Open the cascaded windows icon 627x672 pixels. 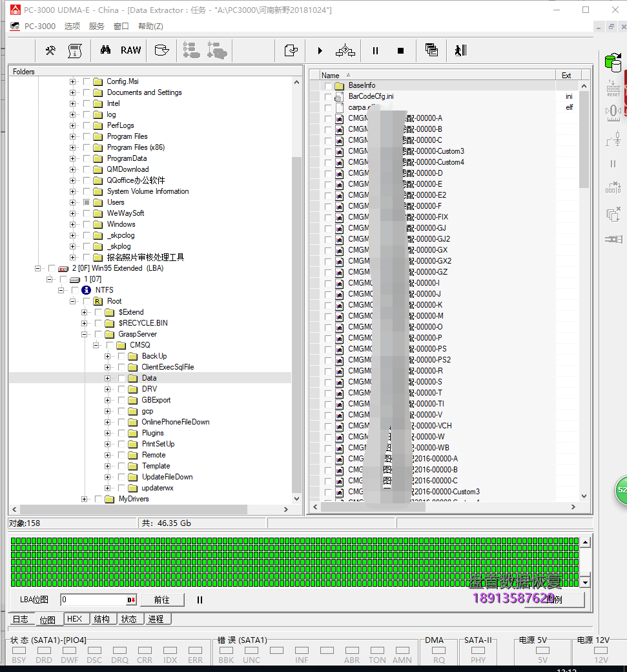(431, 50)
